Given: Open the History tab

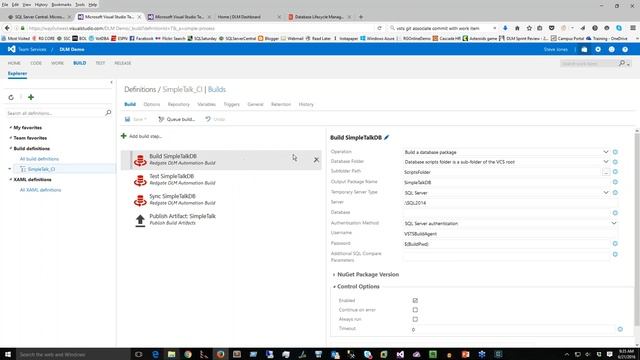Looking at the screenshot, I should click(x=306, y=104).
